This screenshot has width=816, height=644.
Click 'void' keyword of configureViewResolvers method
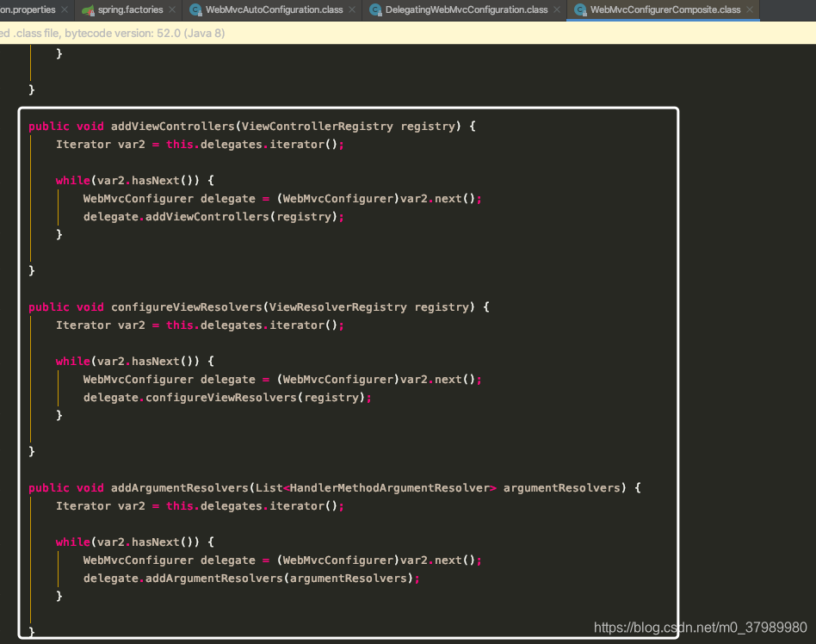point(90,307)
